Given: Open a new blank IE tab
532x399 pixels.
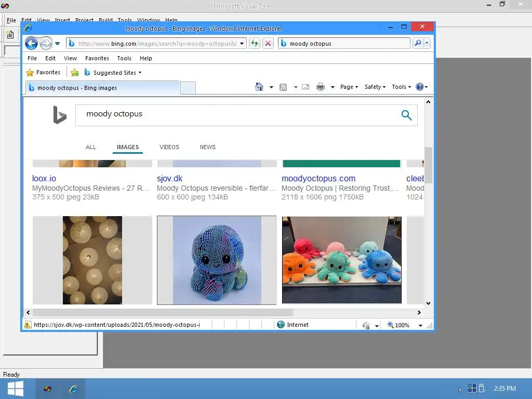Looking at the screenshot, I should pyautogui.click(x=188, y=88).
